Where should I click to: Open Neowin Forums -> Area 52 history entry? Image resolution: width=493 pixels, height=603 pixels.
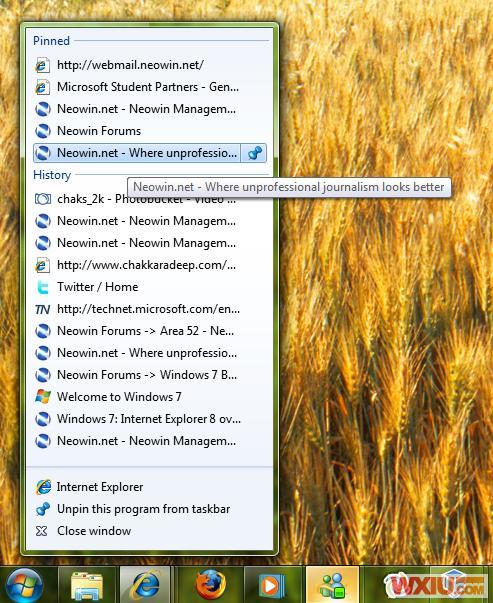coord(150,331)
